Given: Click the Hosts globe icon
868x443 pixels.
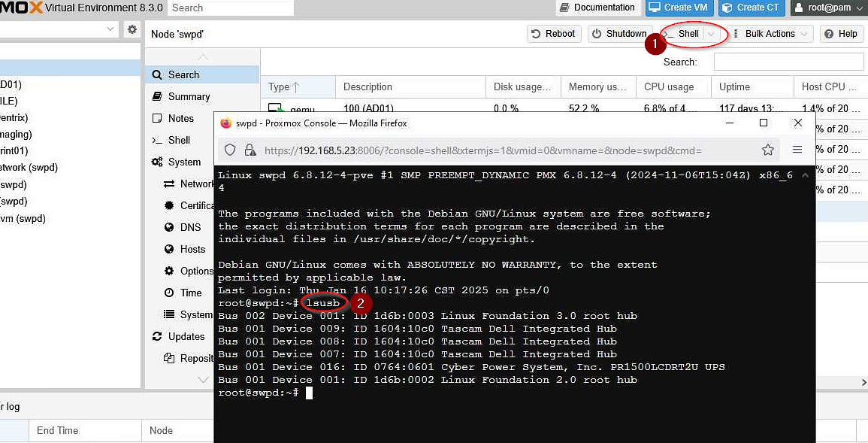Looking at the screenshot, I should point(169,249).
